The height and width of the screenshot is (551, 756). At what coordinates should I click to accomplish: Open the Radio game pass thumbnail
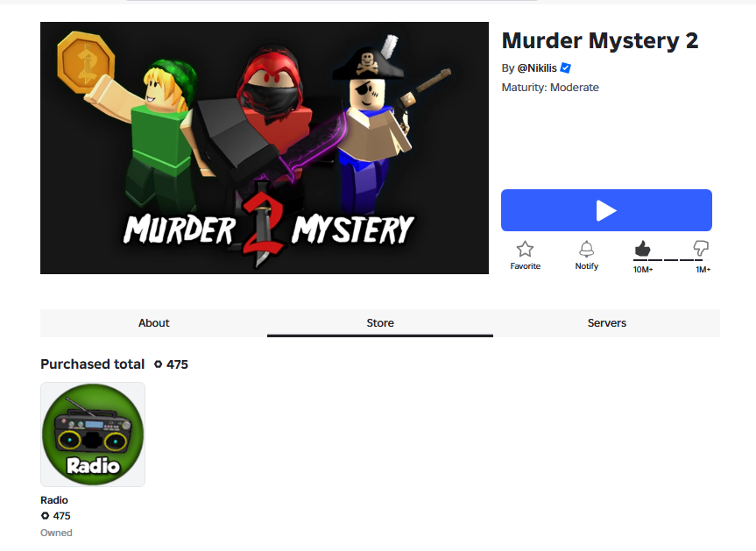tap(93, 434)
